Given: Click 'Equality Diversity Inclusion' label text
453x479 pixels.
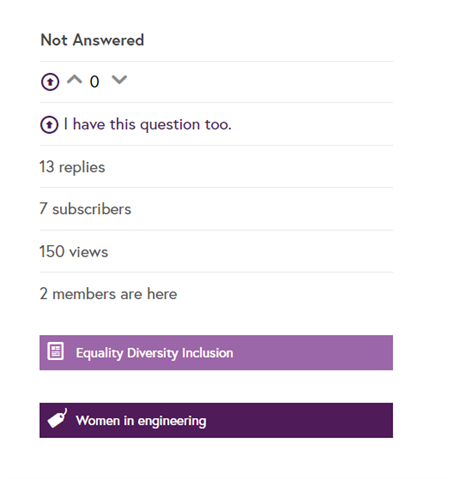Looking at the screenshot, I should 155,353.
